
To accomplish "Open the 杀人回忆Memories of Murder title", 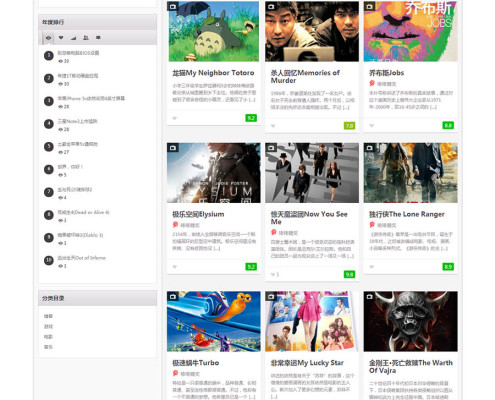I will click(305, 77).
